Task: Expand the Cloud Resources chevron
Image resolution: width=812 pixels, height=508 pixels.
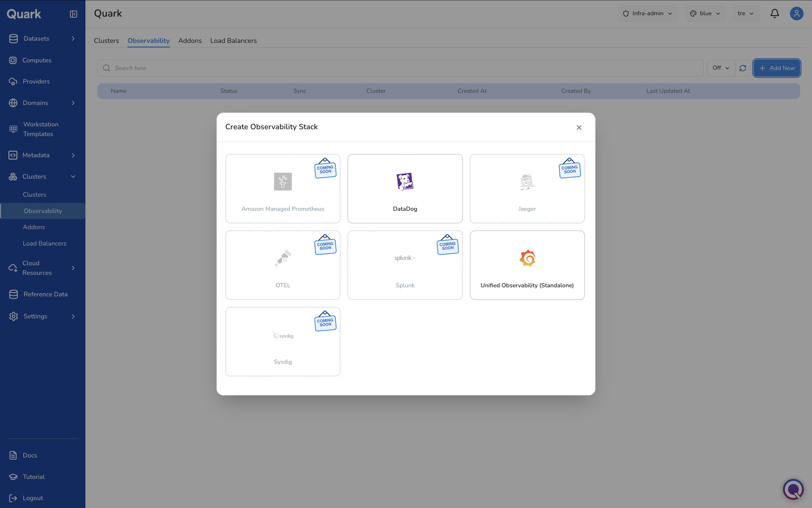Action: pos(73,268)
